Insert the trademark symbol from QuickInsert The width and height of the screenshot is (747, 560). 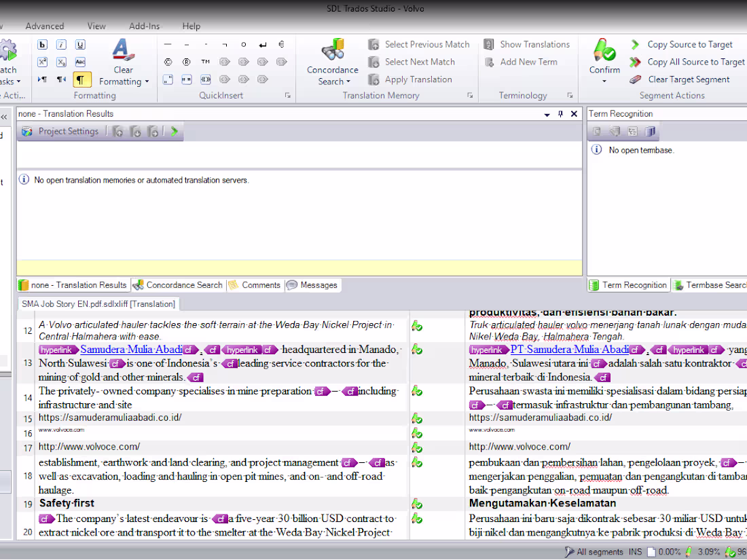(x=206, y=61)
